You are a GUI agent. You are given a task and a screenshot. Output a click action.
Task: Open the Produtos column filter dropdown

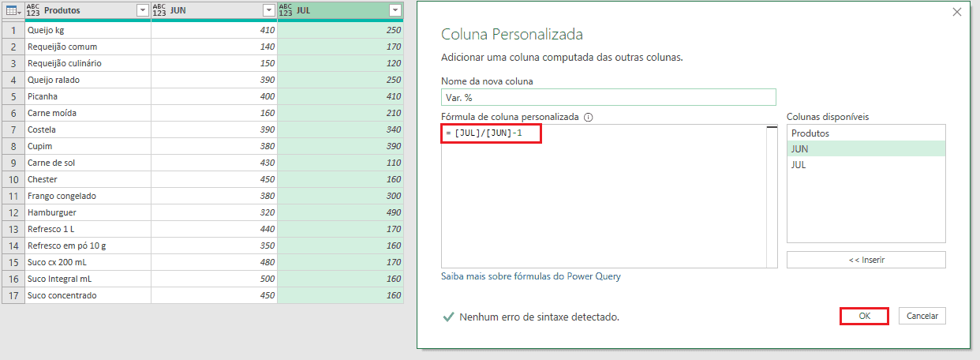click(142, 10)
